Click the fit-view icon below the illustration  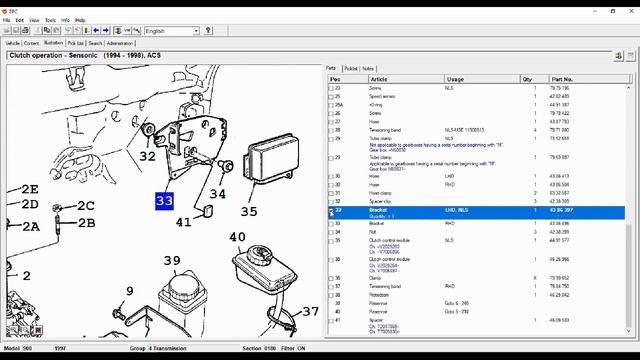point(38,330)
